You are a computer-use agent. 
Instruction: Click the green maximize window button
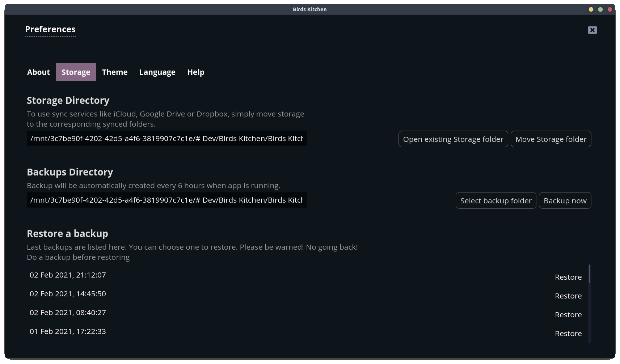[x=600, y=9]
